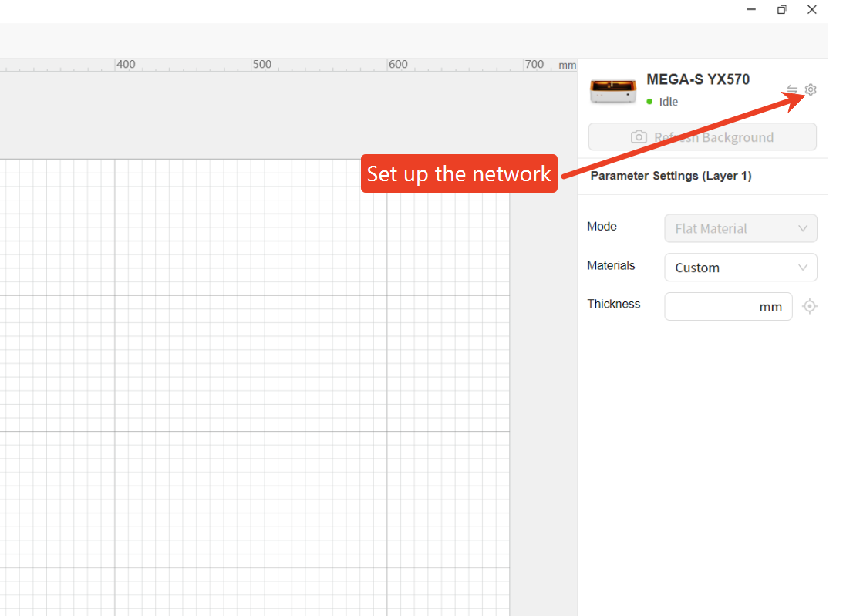Image resolution: width=853 pixels, height=616 pixels.
Task: Open the Mode dropdown showing Flat Material
Action: pos(740,228)
